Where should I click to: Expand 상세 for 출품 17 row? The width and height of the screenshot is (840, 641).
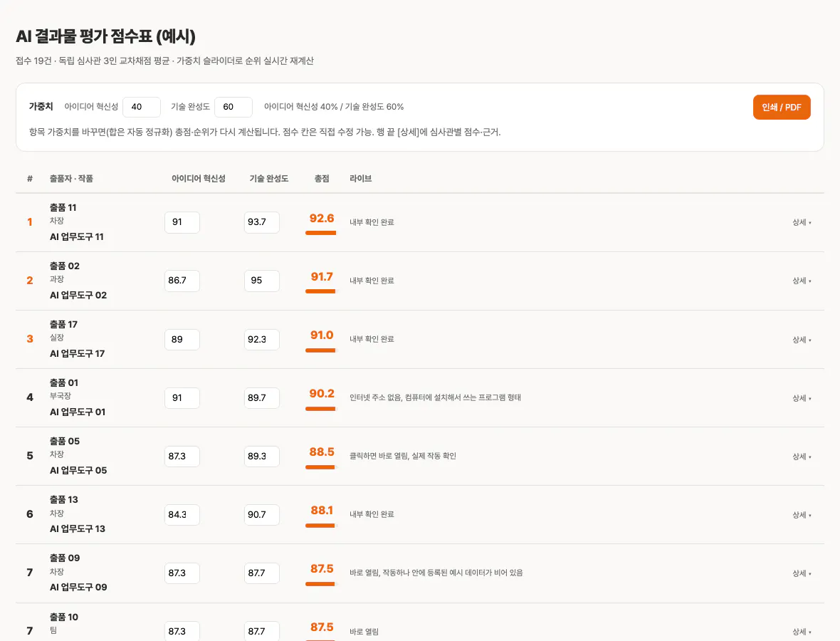(802, 340)
